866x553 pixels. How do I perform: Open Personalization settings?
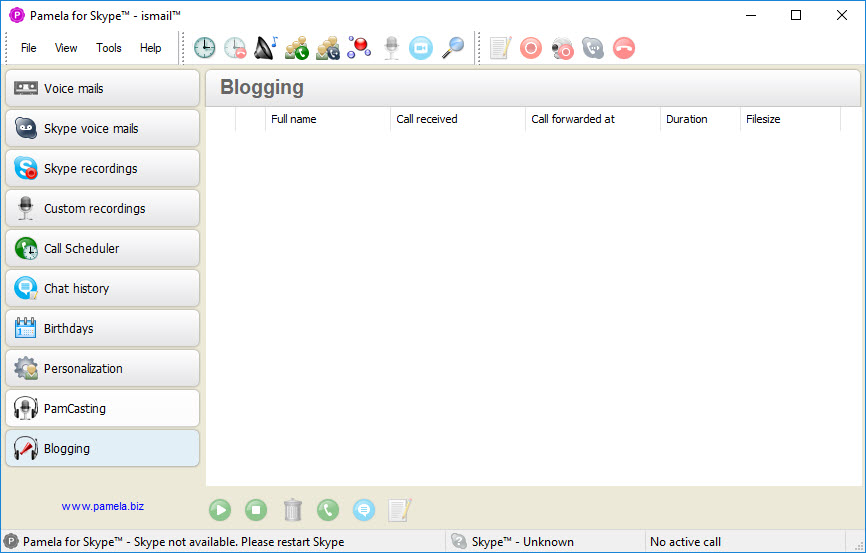pos(102,368)
